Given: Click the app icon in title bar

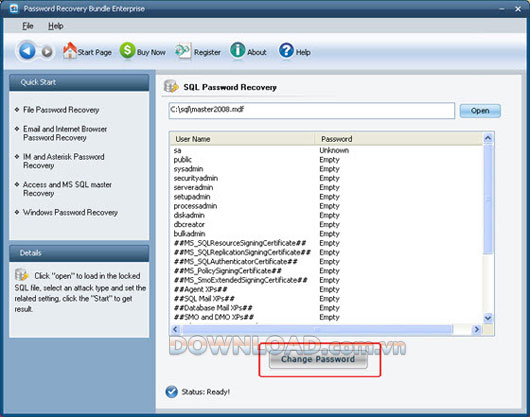Looking at the screenshot, I should point(14,8).
